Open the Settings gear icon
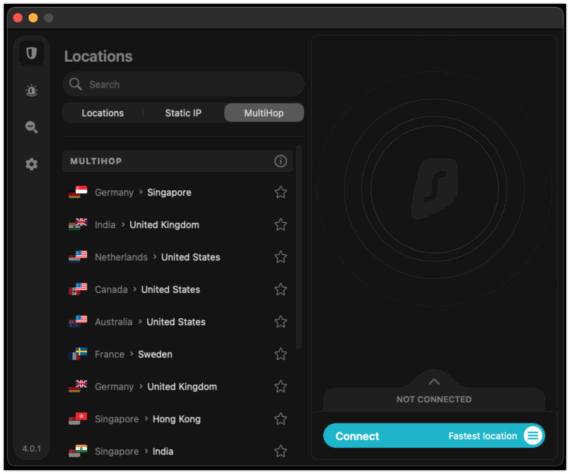Image resolution: width=570 pixels, height=474 pixels. pos(31,164)
